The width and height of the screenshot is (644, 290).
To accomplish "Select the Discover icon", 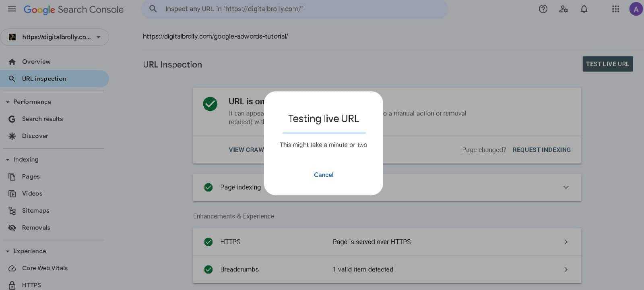I will [x=12, y=136].
